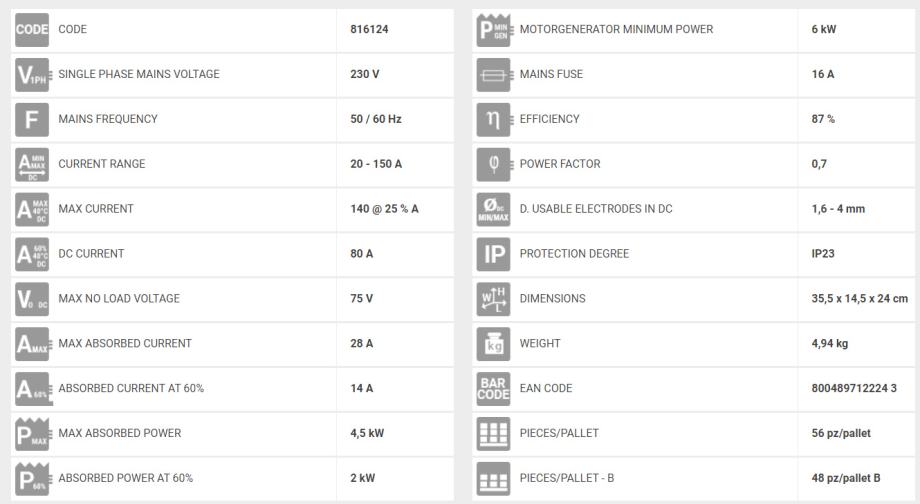Click the pieces/pallet icon
The height and width of the screenshot is (504, 920).
tap(495, 433)
